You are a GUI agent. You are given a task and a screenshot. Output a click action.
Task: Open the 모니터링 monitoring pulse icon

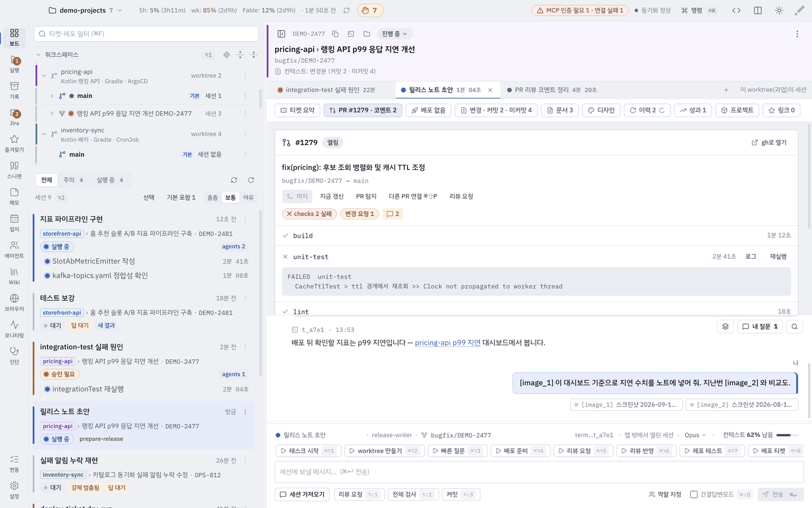coord(14,329)
